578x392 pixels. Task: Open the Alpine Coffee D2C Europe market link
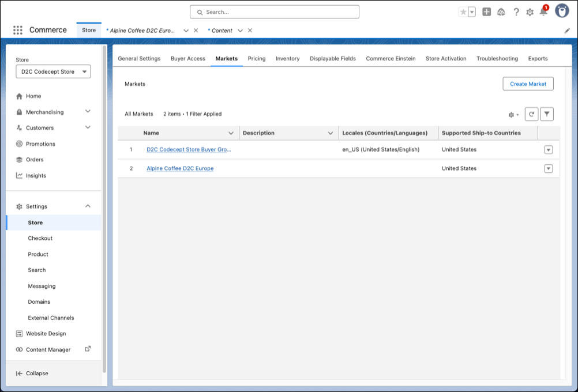click(x=180, y=168)
